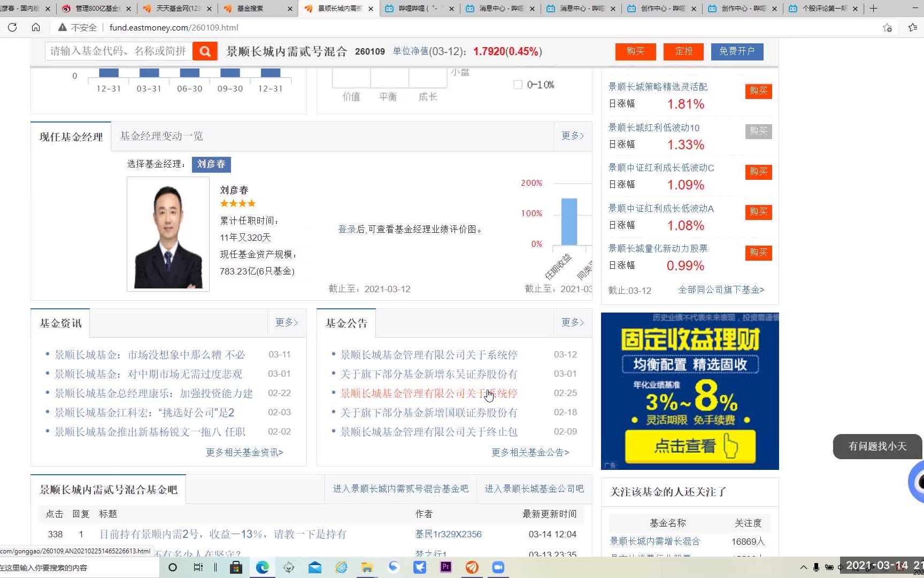Click the 登录 link in manager section
Viewport: 924px width, 578px height.
tap(347, 229)
